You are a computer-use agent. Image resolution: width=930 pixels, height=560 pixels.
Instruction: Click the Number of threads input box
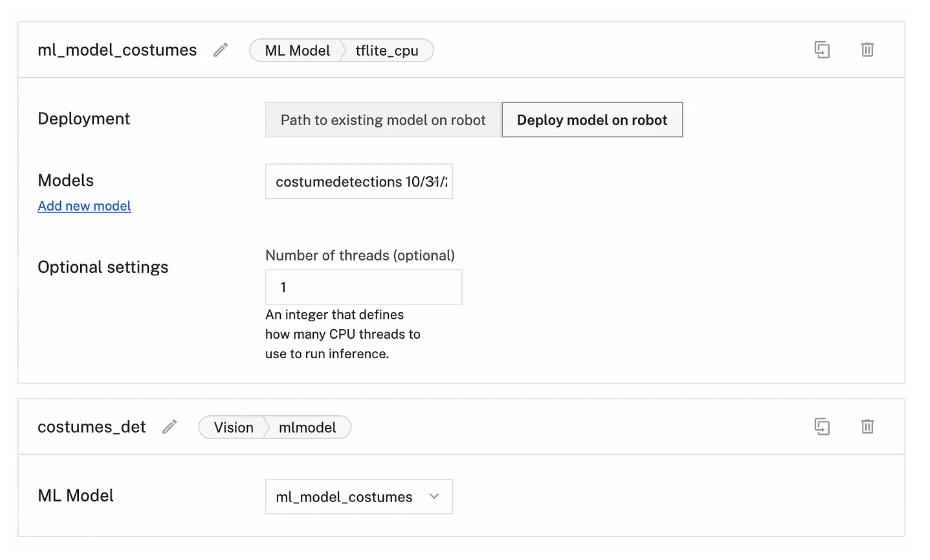tap(363, 287)
